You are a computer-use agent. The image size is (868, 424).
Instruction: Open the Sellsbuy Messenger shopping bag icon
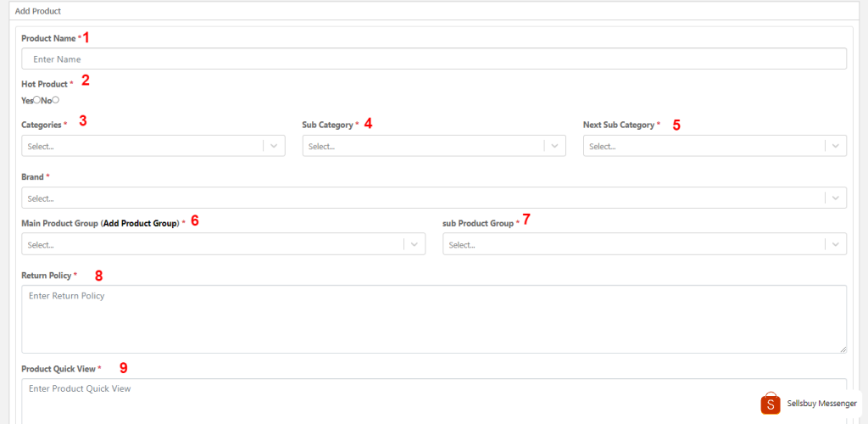[x=770, y=404]
